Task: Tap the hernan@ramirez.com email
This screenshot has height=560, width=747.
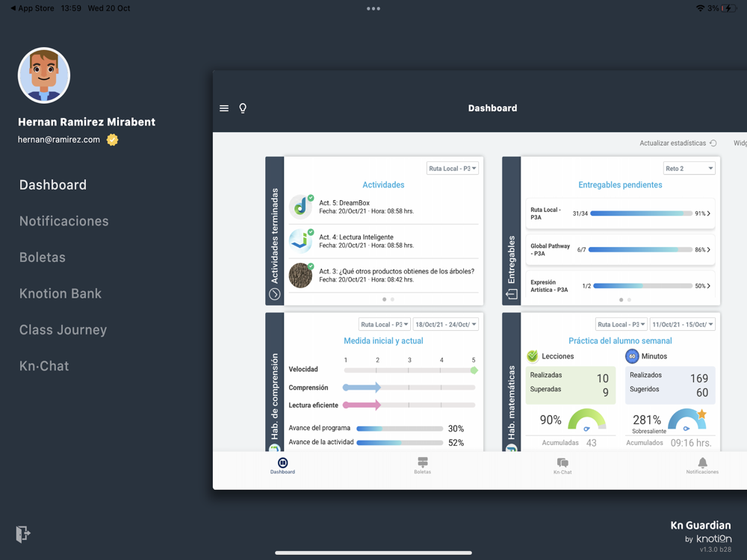Action: click(59, 140)
